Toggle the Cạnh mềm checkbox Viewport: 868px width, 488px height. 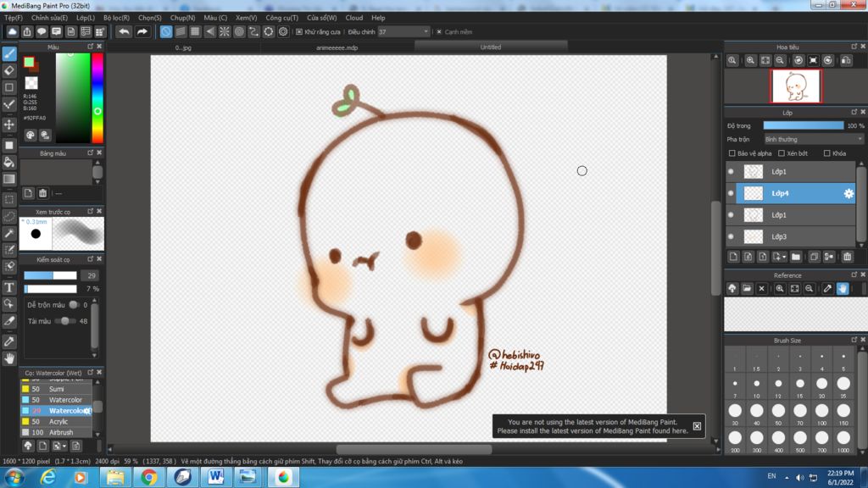pos(439,32)
